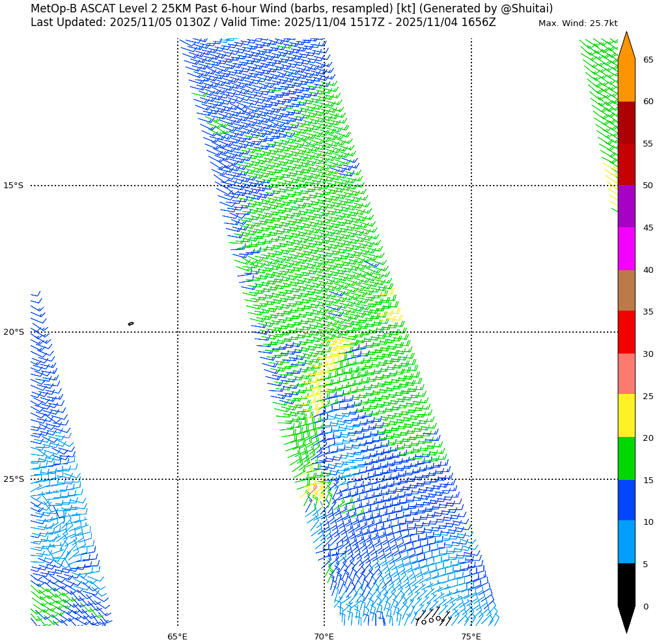Click the 'Max. Wind: 25.7kt' label
Screen dimensions: 657x644
click(x=578, y=23)
